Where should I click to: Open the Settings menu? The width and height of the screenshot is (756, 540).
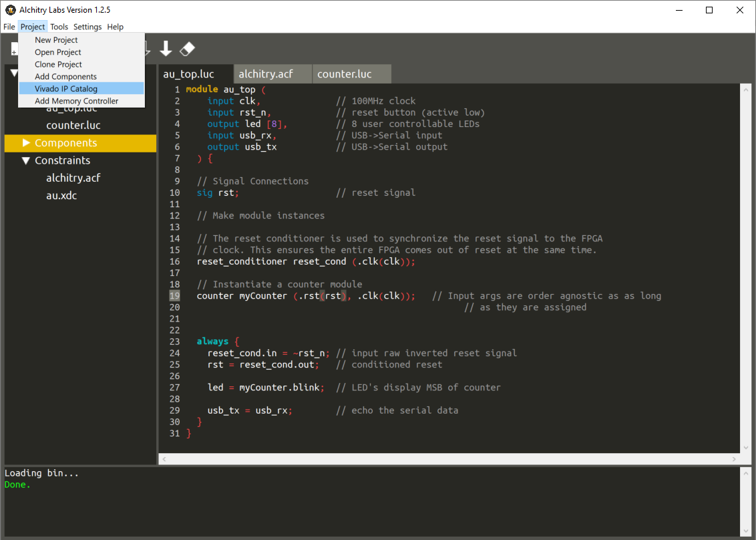(87, 27)
